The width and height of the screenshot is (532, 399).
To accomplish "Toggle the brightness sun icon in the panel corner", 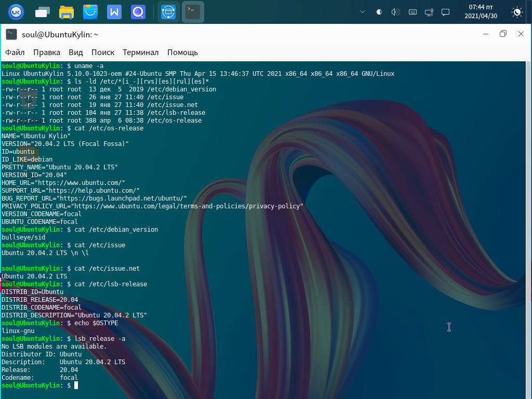I will [517, 12].
